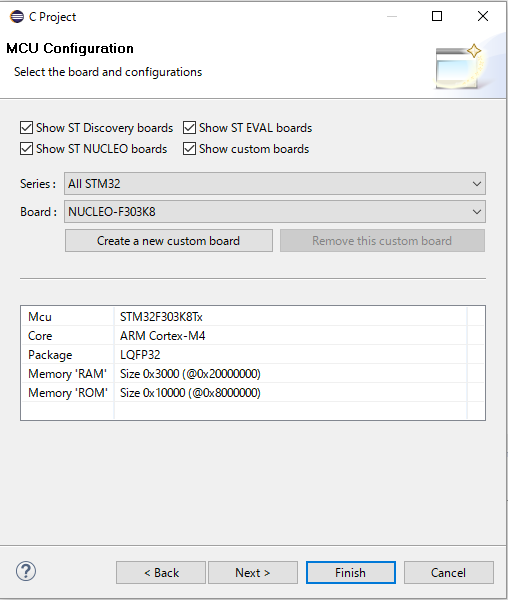Screen dimensions: 508x600
Task: Click the Finish button
Action: pos(351,572)
